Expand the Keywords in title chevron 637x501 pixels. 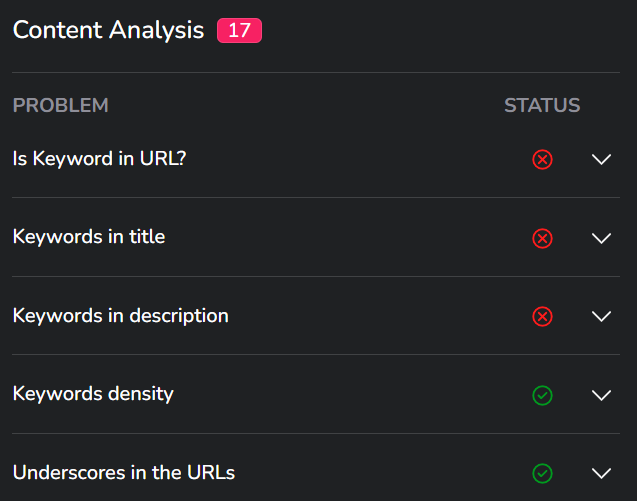[x=601, y=238]
